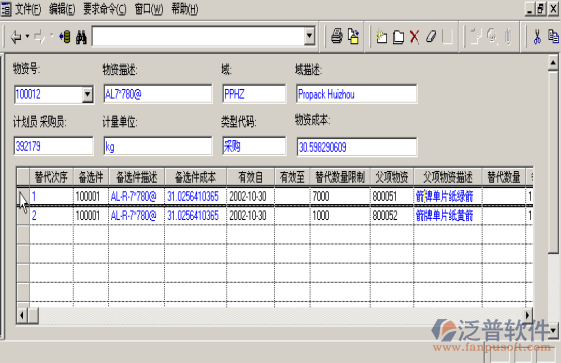Click the binoculars search icon
The image size is (561, 363).
click(81, 36)
